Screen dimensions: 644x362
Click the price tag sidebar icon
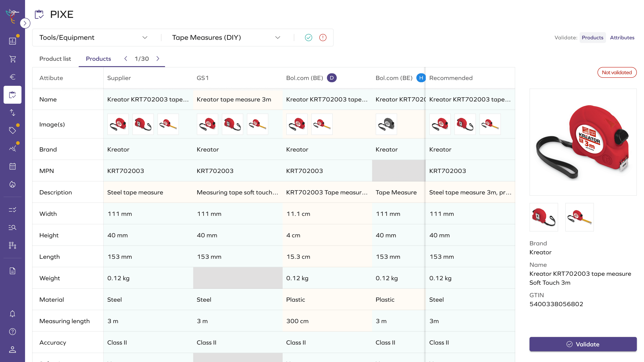(13, 130)
